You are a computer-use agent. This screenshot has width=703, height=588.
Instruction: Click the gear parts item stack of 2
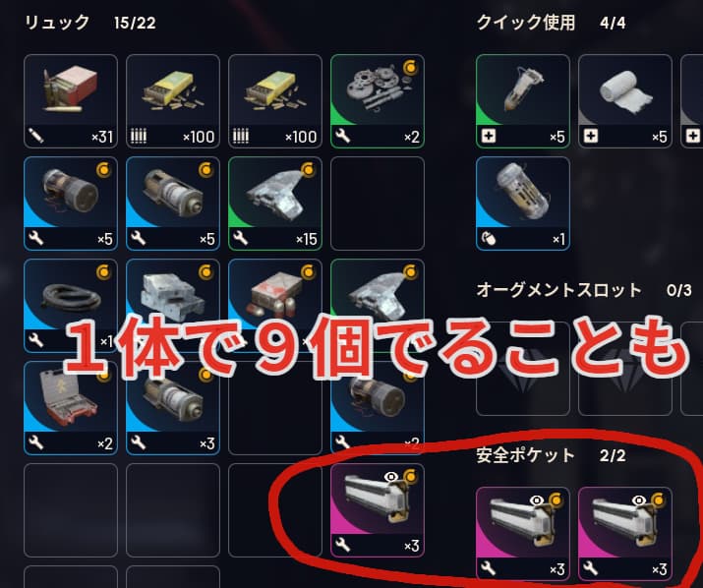point(378,101)
